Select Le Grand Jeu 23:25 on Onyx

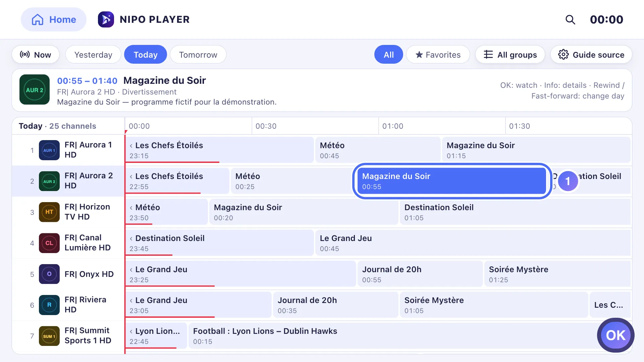[240, 274]
